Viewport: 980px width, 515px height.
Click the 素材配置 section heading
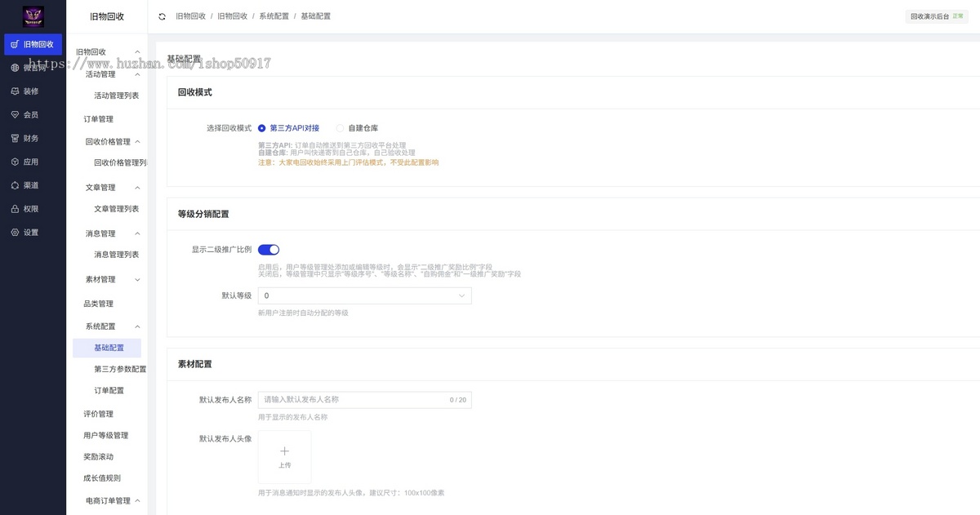coord(194,364)
